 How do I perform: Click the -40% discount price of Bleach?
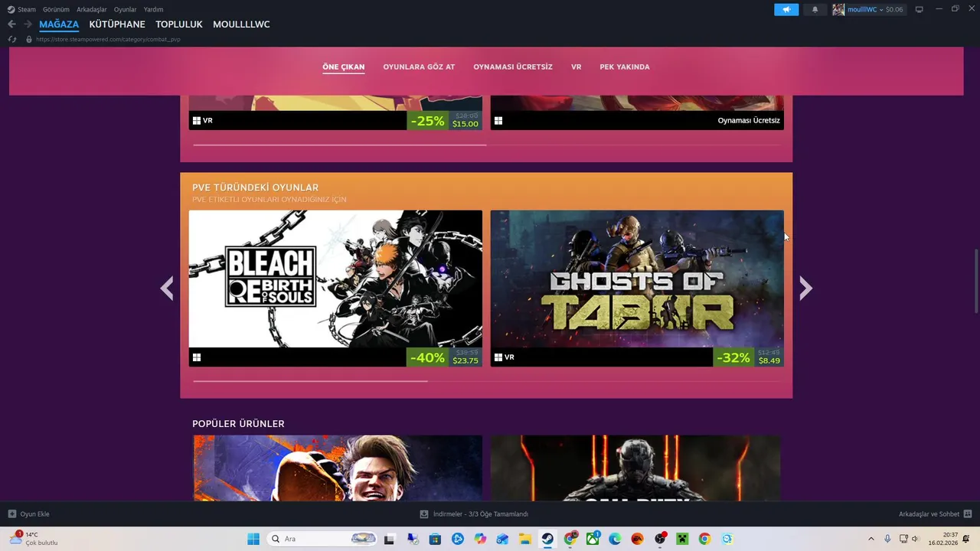[444, 357]
